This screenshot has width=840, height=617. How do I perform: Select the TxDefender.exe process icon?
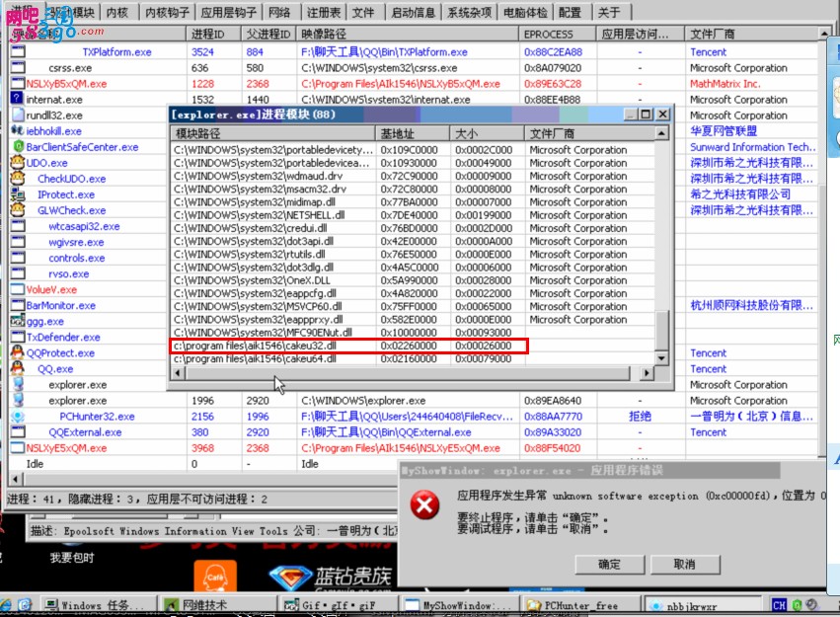click(x=18, y=337)
